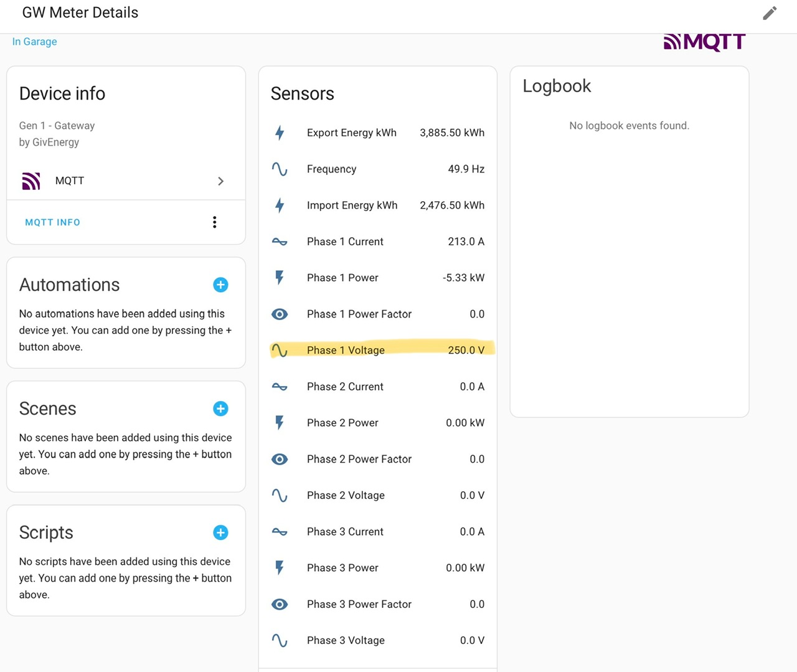Add an automation with the plus button

click(x=220, y=285)
